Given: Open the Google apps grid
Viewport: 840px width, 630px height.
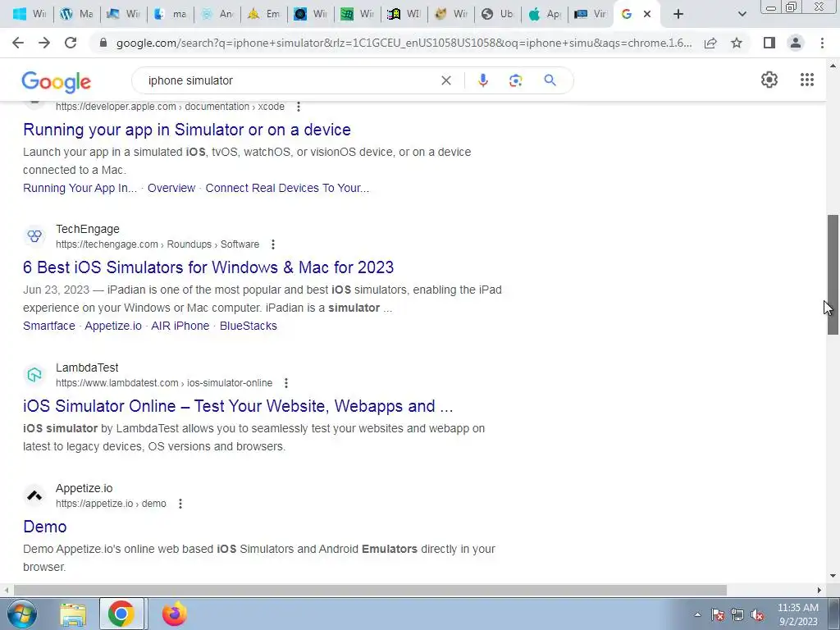Looking at the screenshot, I should point(807,80).
